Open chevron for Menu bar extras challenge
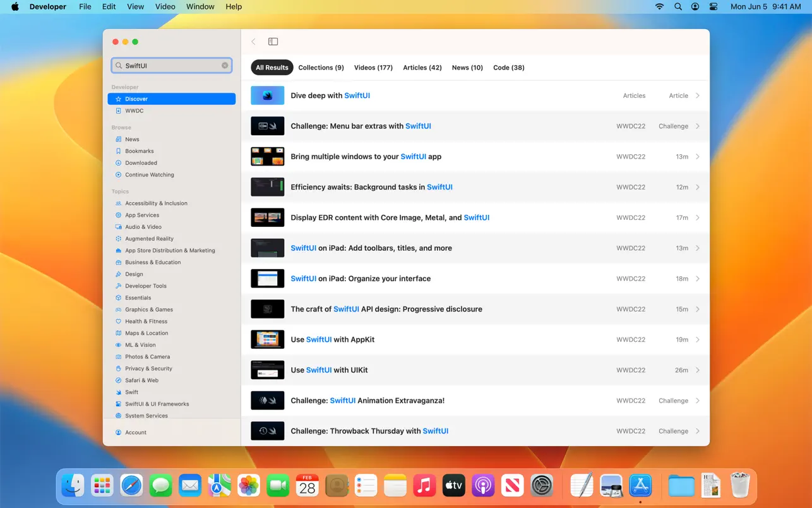812x508 pixels. (698, 126)
